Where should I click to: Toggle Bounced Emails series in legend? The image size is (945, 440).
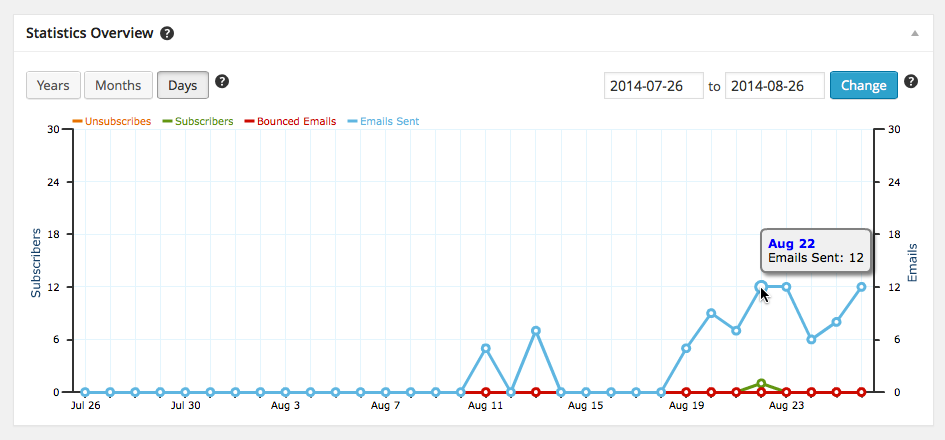click(x=290, y=121)
